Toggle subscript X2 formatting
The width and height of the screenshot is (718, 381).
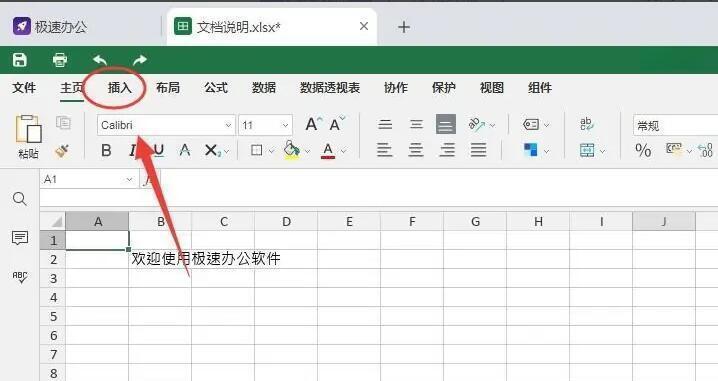(212, 150)
